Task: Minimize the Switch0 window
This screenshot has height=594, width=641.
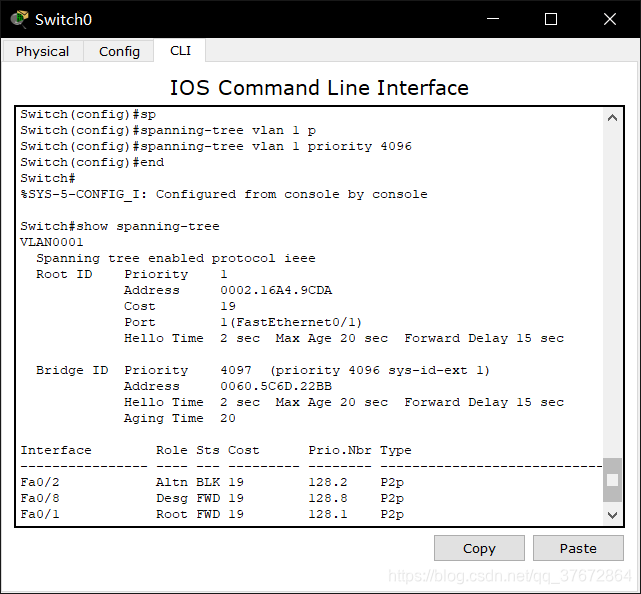Action: click(493, 19)
